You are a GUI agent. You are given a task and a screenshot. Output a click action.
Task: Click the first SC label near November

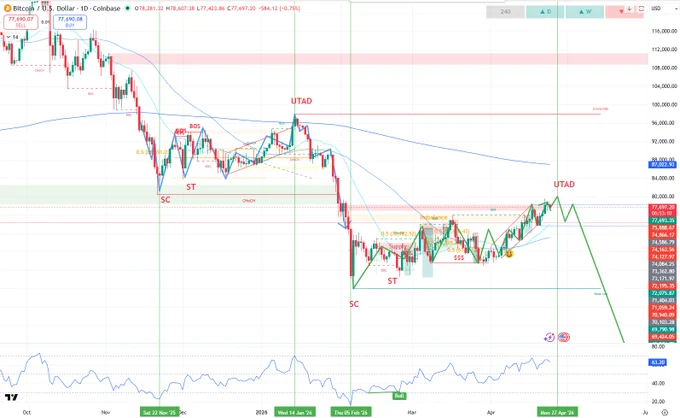(x=165, y=200)
